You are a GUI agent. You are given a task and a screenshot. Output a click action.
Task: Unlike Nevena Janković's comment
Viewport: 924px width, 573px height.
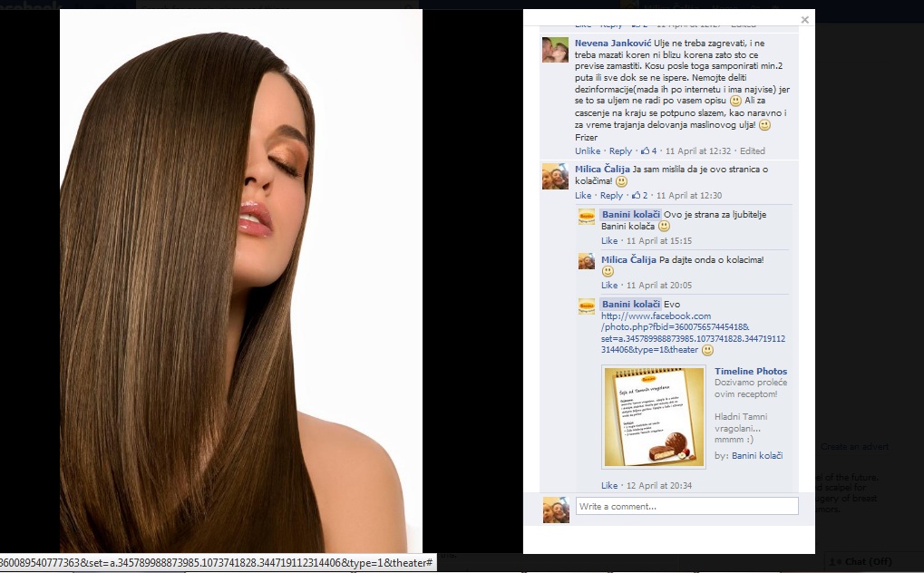(588, 151)
